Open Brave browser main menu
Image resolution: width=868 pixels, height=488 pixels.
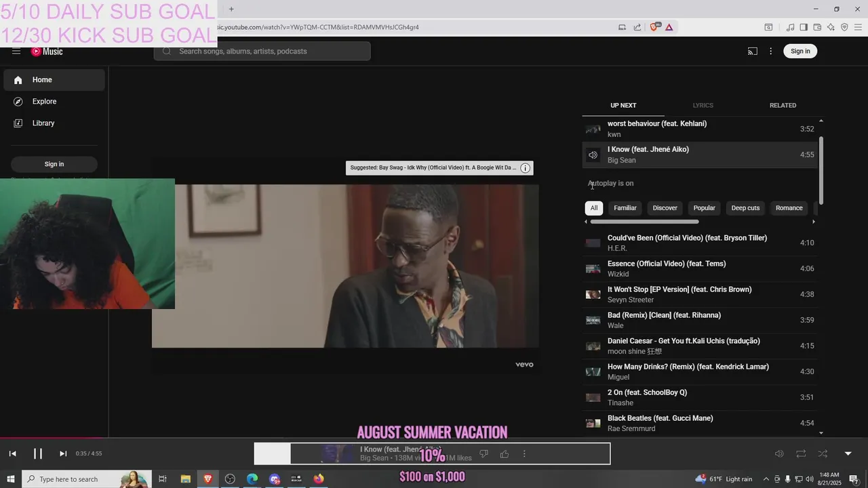tap(858, 27)
